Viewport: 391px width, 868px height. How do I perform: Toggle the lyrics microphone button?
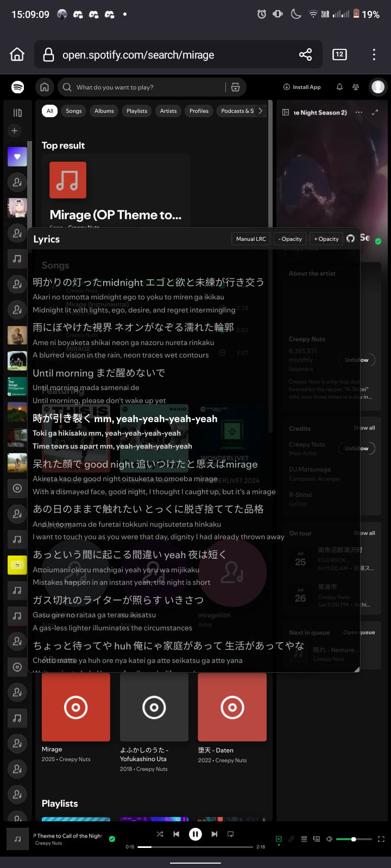291,839
